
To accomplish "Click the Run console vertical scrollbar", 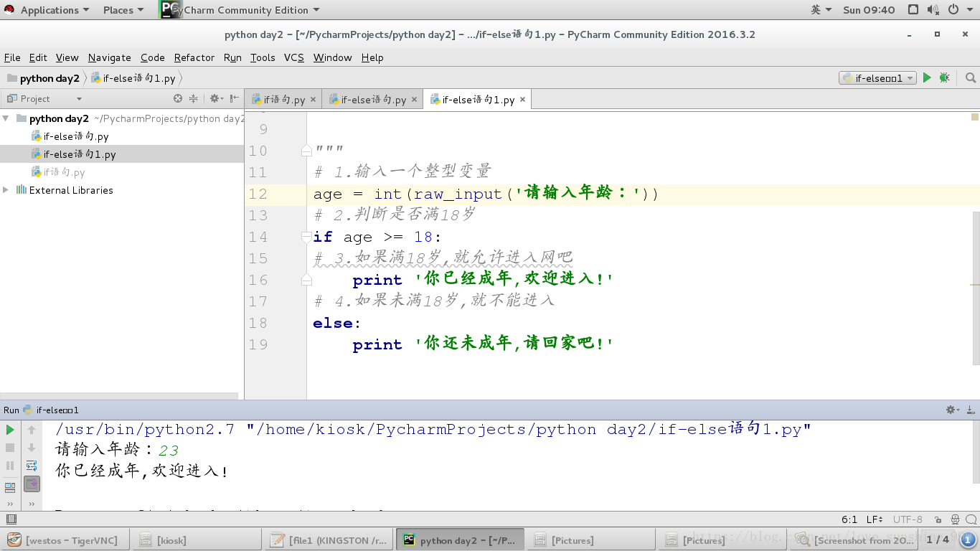I will click(976, 452).
